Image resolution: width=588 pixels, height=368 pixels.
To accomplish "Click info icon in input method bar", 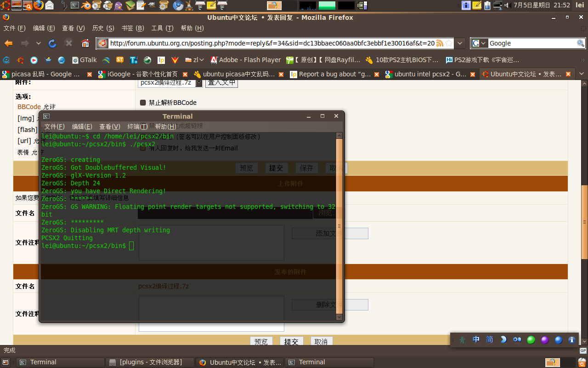I will tap(572, 340).
